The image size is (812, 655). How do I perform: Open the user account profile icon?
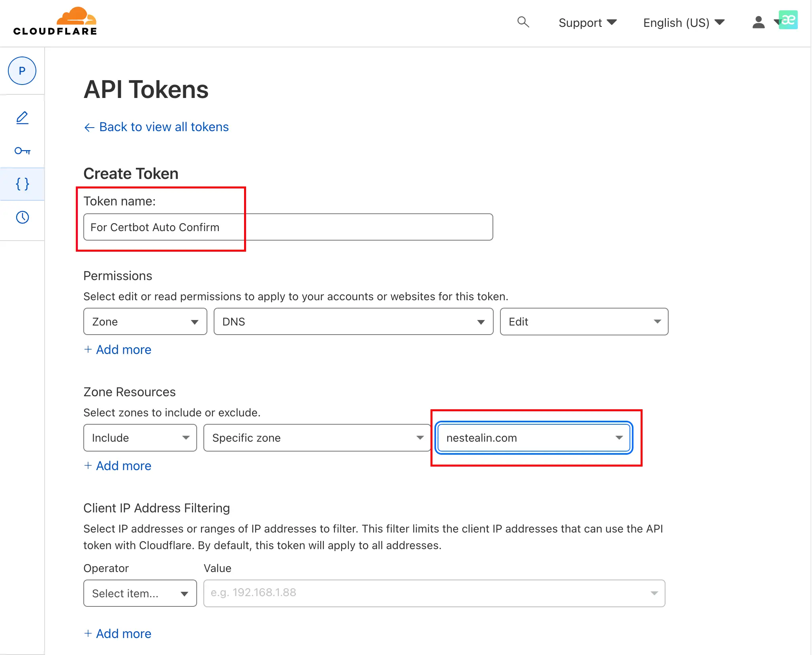(758, 22)
